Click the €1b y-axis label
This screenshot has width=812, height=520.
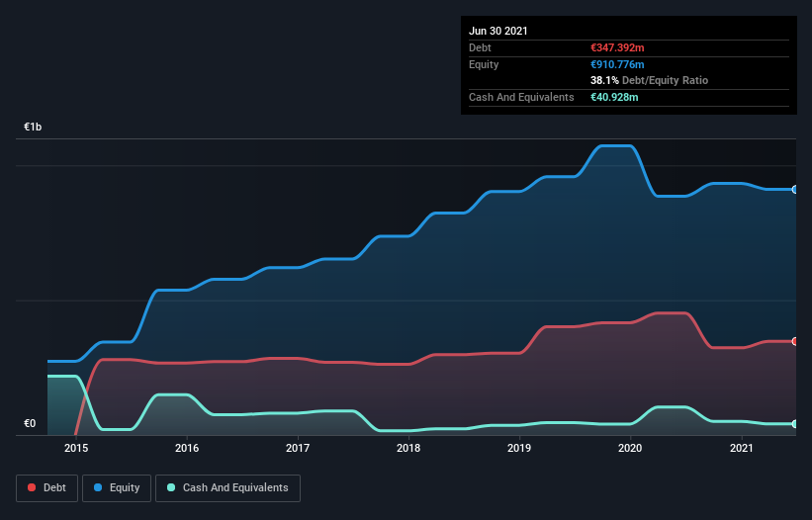tap(33, 127)
